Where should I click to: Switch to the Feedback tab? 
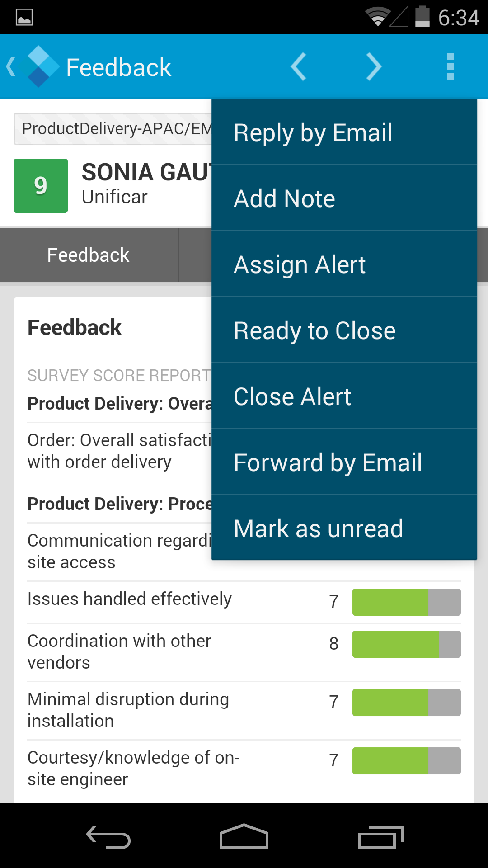click(x=89, y=255)
